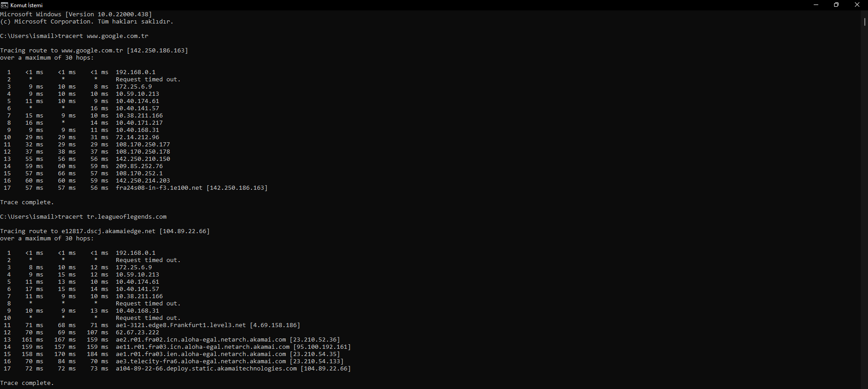Screen dimensions: 868x389
Task: Click the "Microsoft Windows [Version 10.0.22000.438]" line
Action: tap(76, 14)
